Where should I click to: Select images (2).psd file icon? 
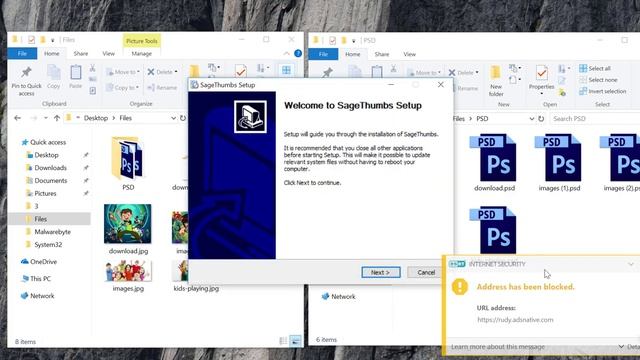[x=620, y=158]
